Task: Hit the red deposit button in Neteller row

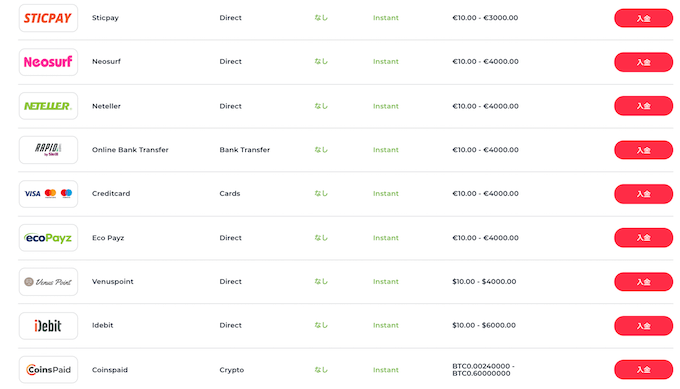Action: 644,106
